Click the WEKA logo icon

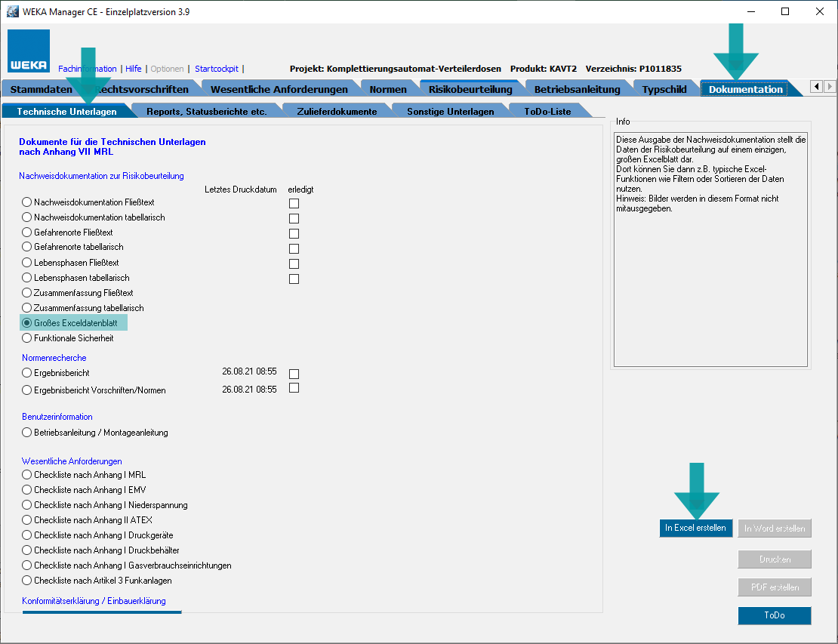[29, 51]
